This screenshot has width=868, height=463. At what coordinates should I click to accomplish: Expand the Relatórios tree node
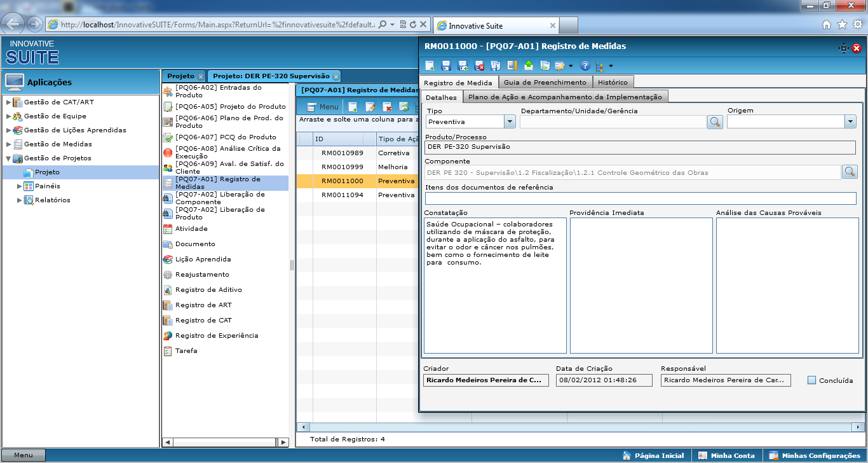(x=20, y=200)
